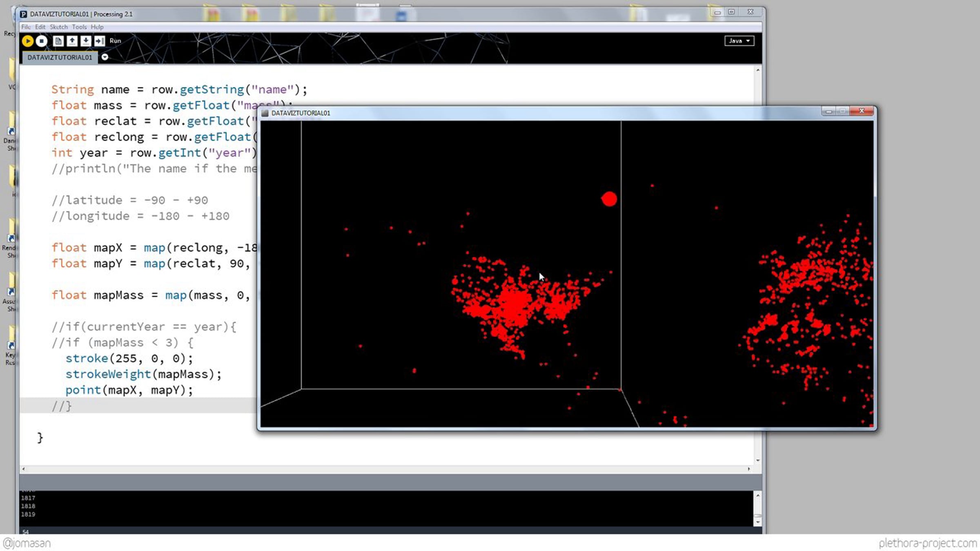Click the editor horizontal scrollbar right arrow
980x551 pixels.
[749, 469]
